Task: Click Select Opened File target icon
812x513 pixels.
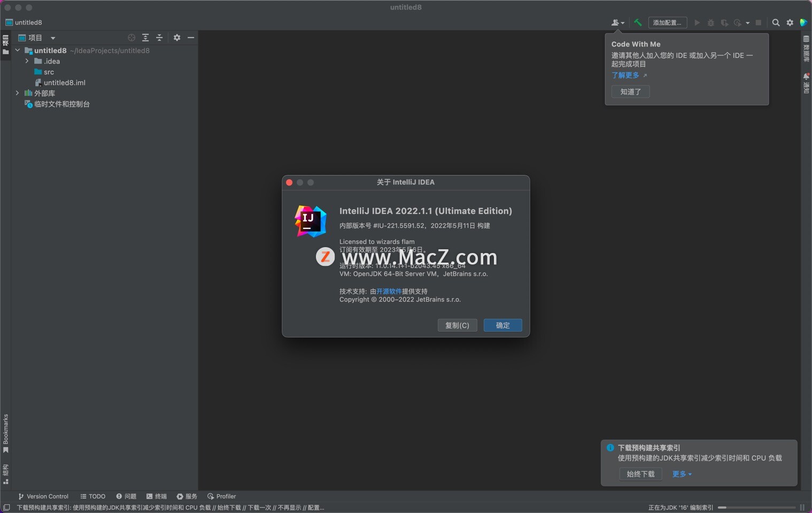Action: 132,37
